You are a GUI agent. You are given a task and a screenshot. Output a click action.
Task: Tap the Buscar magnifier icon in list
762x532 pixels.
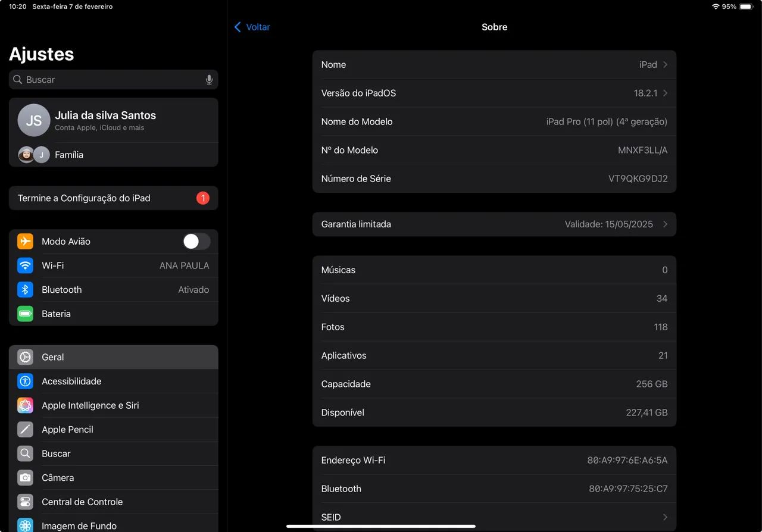(x=25, y=453)
